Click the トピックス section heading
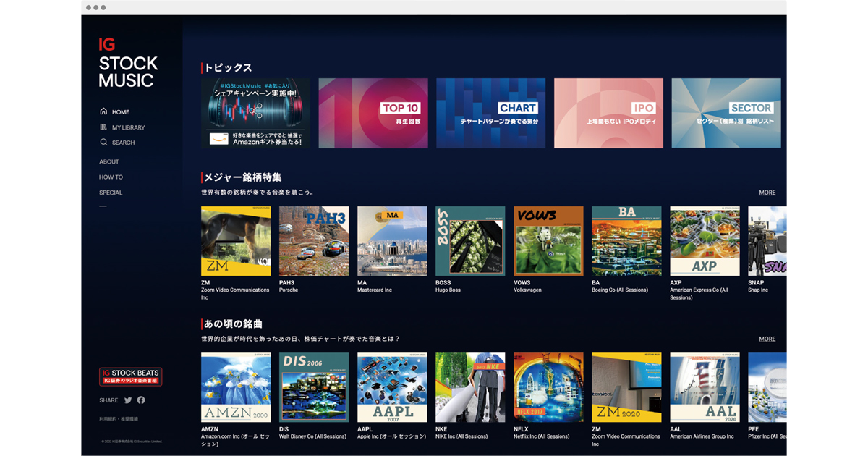This screenshot has height=456, width=868. pos(228,67)
